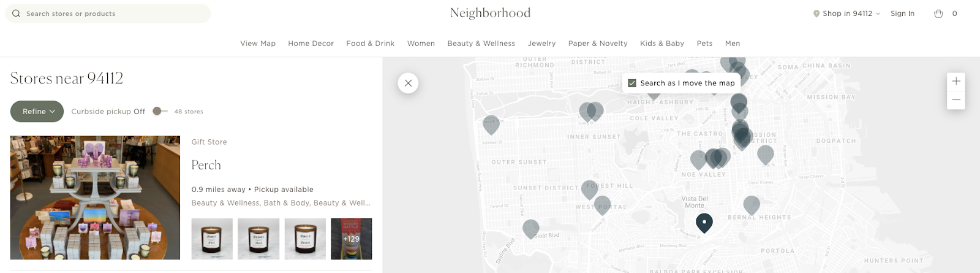
Task: Go to View Map
Action: [258, 44]
